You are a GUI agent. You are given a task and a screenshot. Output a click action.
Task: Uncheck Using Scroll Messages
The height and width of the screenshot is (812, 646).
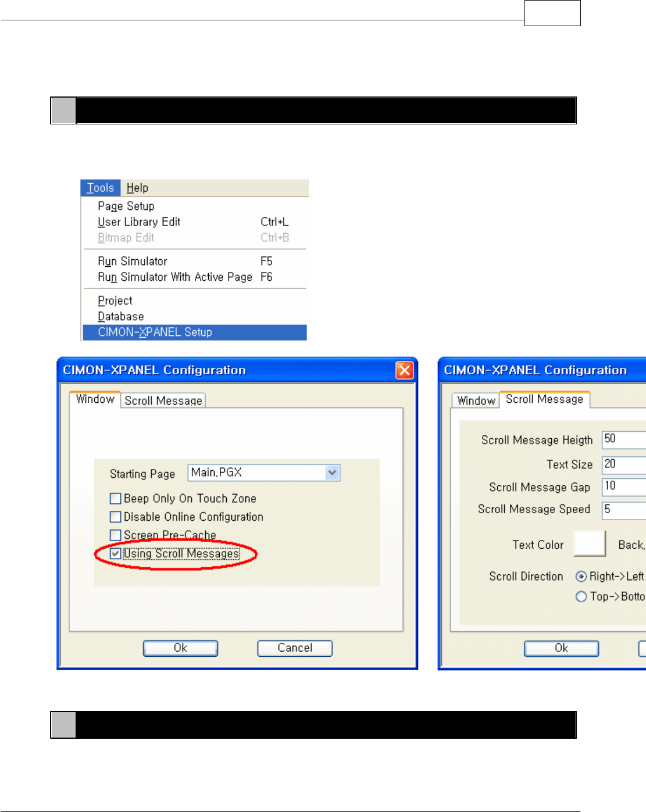coord(115,553)
